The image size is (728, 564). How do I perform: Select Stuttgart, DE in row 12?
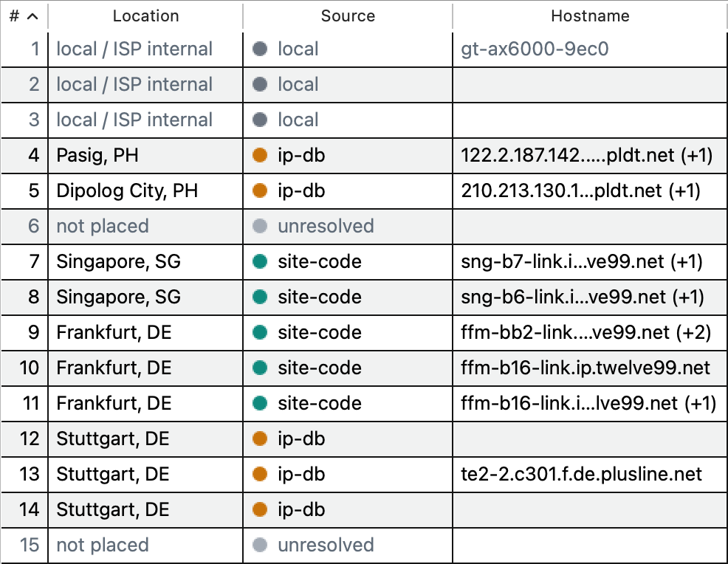click(x=113, y=439)
